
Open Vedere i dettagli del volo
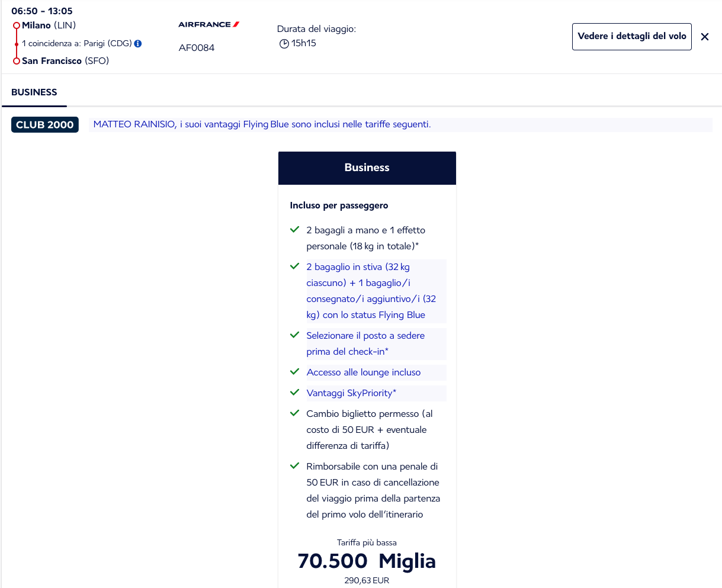click(632, 37)
